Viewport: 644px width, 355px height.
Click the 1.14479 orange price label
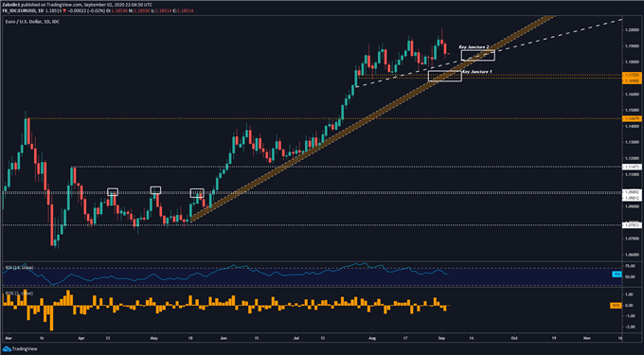point(632,118)
